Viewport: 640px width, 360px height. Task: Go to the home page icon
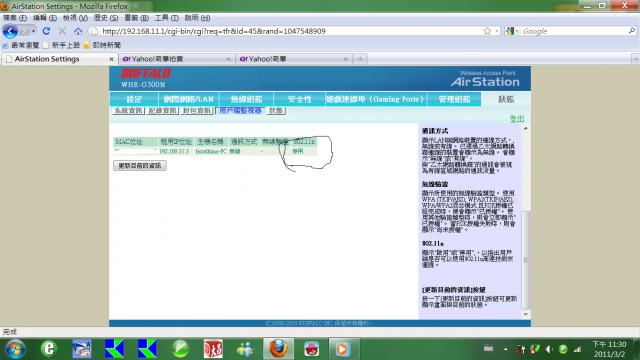(x=78, y=31)
